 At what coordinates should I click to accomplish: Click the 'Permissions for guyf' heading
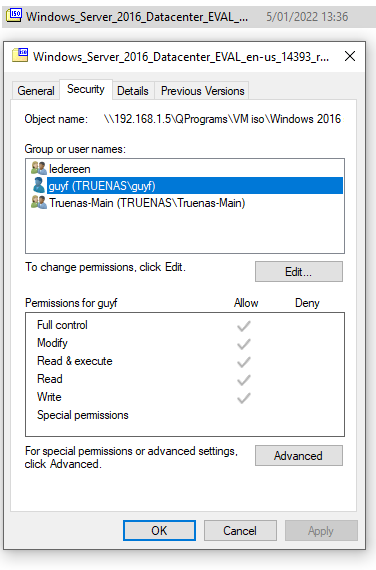point(71,303)
